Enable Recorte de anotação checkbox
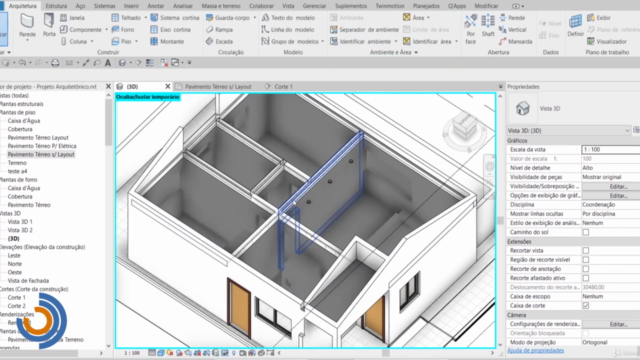 point(586,269)
